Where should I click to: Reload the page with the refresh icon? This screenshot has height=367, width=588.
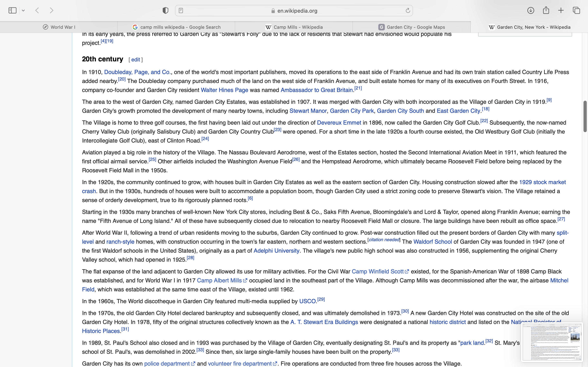pos(408,10)
